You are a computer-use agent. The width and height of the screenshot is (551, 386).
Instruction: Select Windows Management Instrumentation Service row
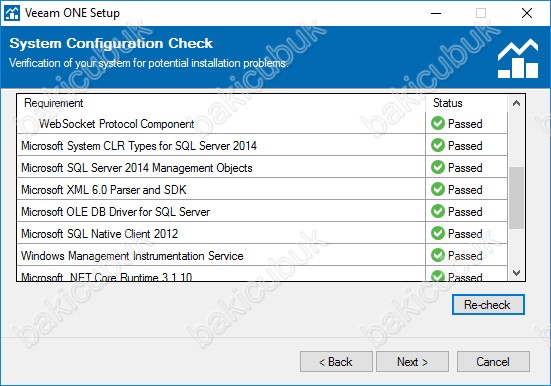coord(262,256)
